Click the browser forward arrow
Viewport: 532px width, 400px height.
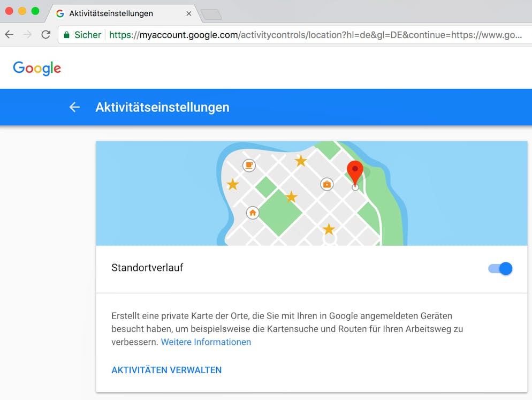[27, 34]
